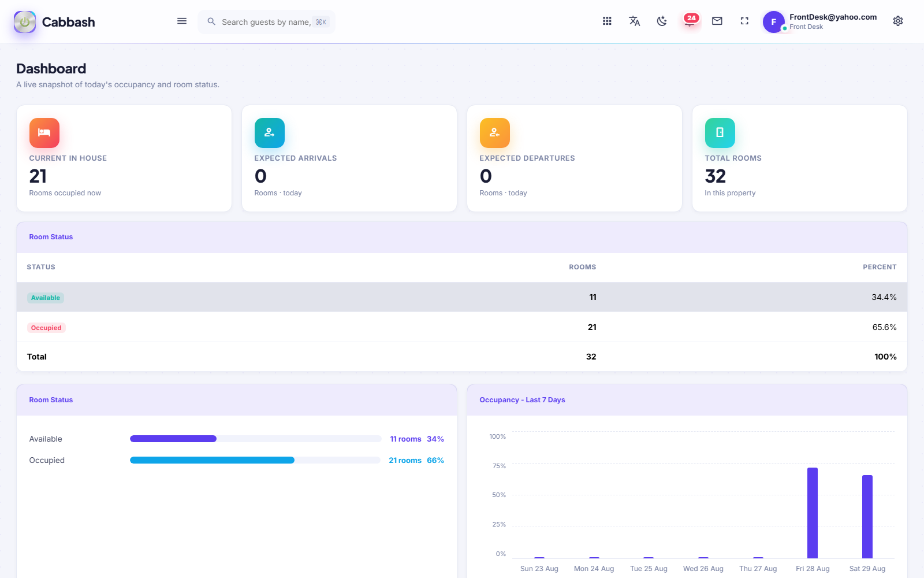Click the 34.4% cell in Available row

pos(884,297)
